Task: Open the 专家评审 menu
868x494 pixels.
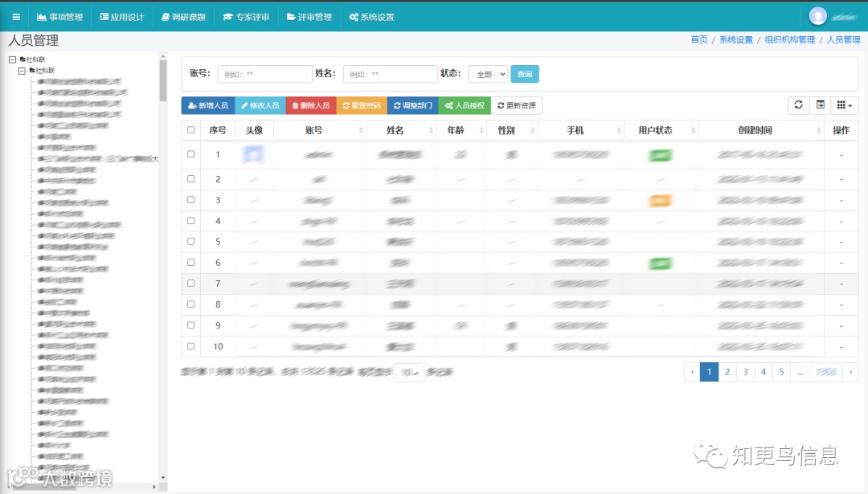Action: click(246, 17)
